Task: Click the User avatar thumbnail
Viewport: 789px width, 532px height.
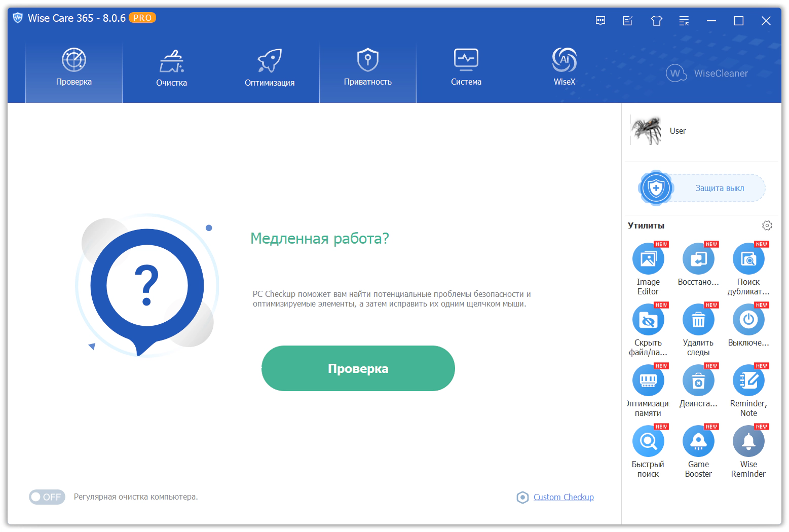Action: click(x=646, y=130)
